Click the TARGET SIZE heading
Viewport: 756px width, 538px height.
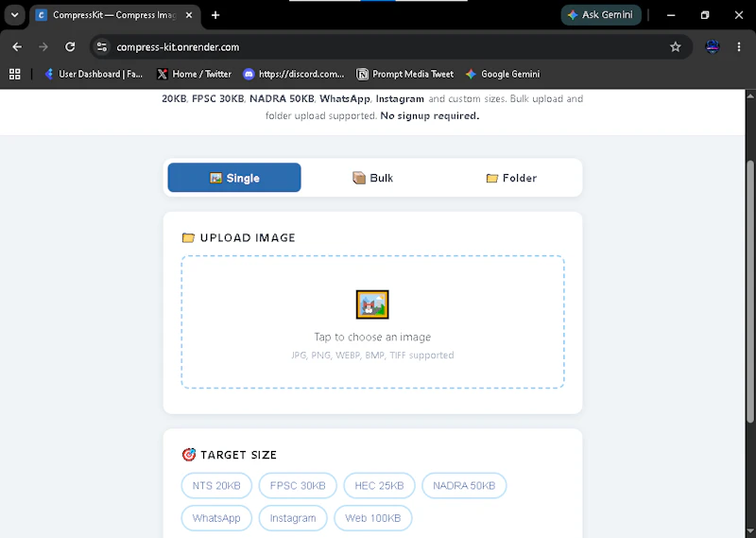239,455
